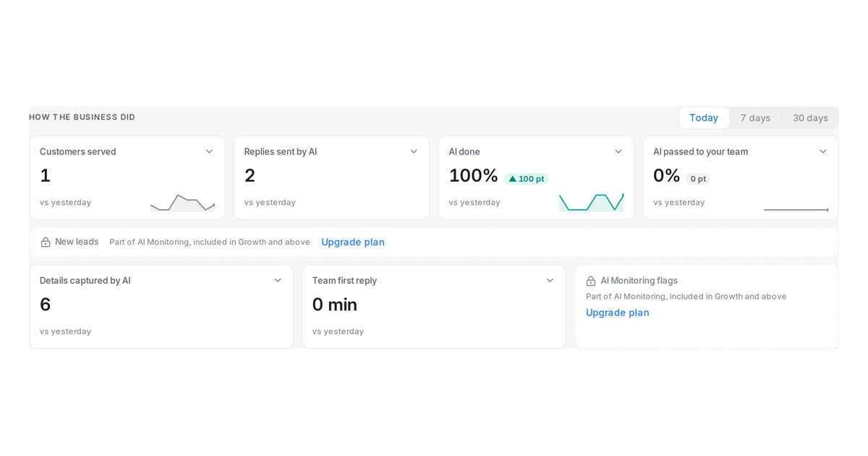Click the Details captured by AI title
This screenshot has height=456, width=868.
[x=85, y=280]
